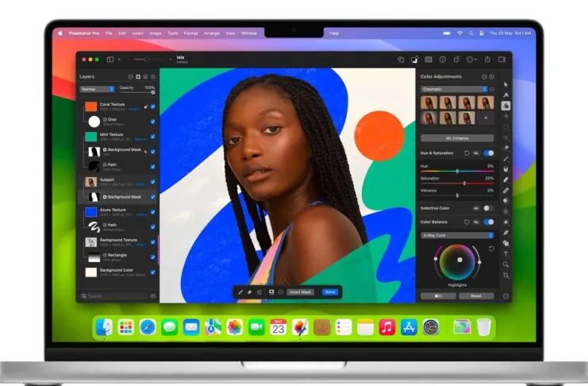Click the Vibrance slider handle
Viewport: 588px width, 386px height.
tap(457, 195)
